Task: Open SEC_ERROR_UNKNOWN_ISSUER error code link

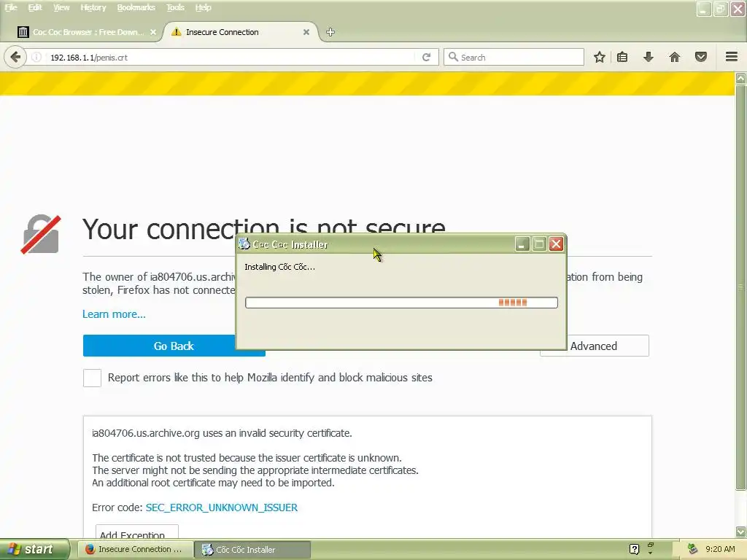Action: tap(222, 507)
